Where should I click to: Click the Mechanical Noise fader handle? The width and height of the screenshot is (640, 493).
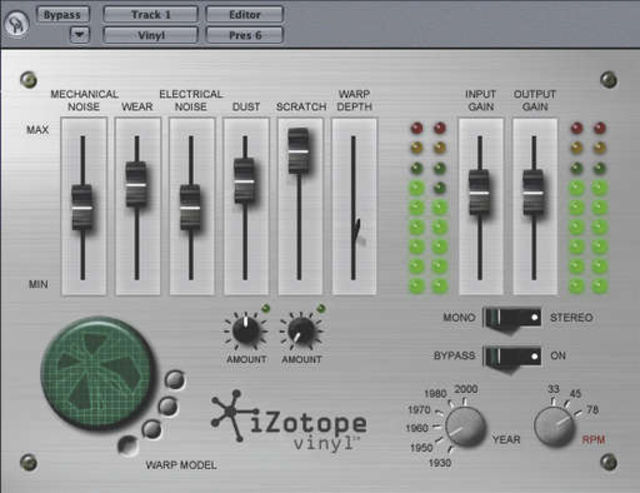82,208
